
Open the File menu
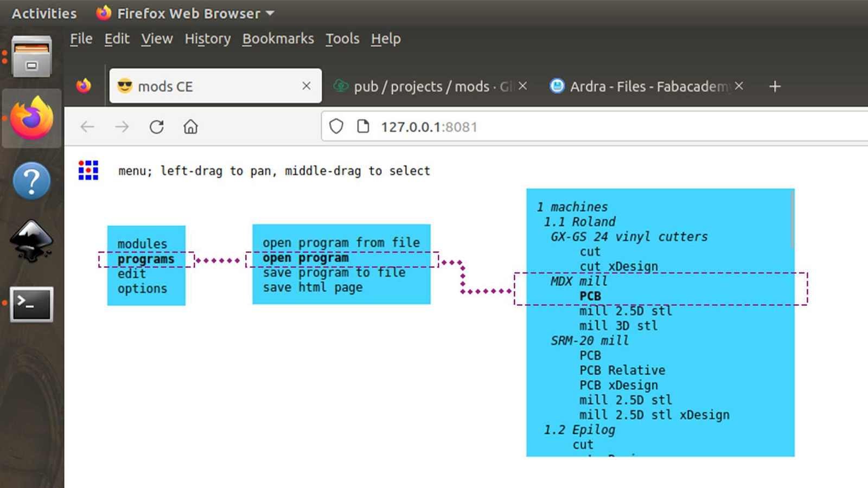click(81, 38)
